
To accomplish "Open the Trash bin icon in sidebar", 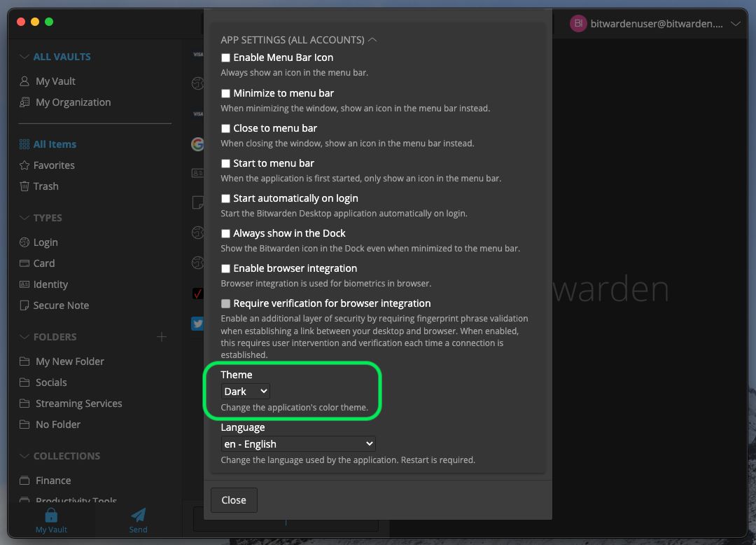I will click(24, 186).
